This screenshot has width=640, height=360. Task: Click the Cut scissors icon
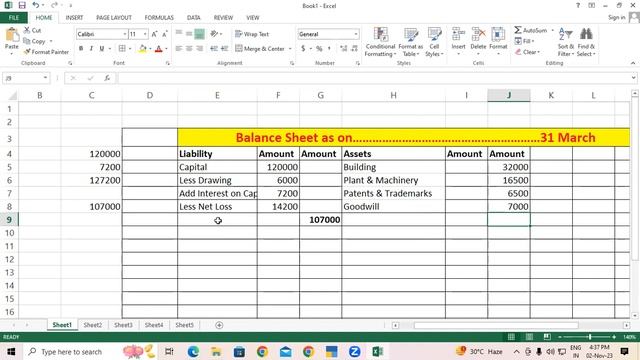[27, 30]
